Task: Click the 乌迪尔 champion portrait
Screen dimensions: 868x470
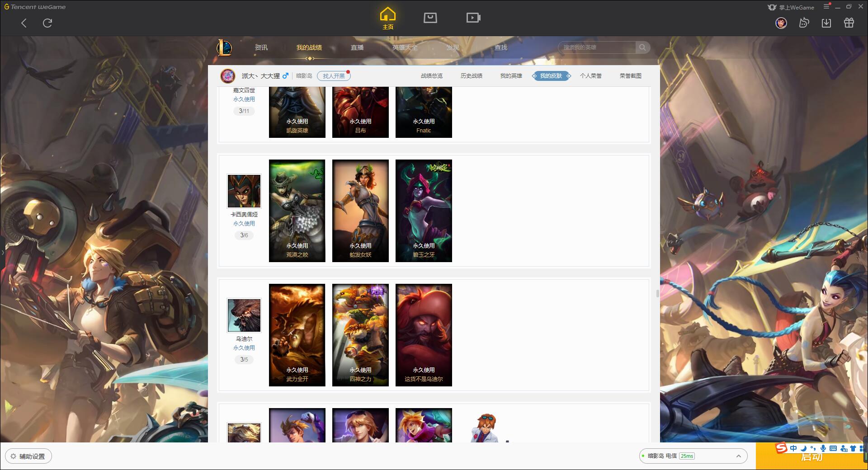Action: pos(244,315)
